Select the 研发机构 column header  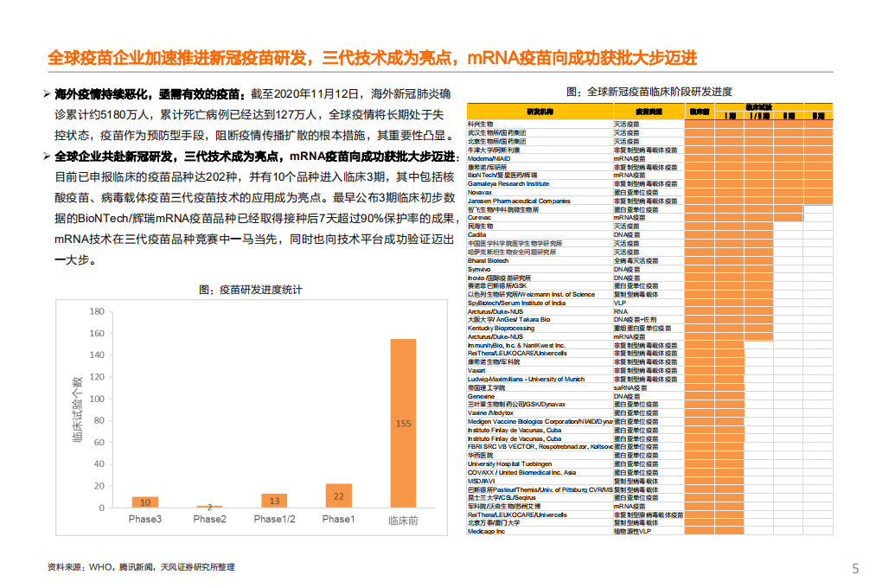click(540, 112)
